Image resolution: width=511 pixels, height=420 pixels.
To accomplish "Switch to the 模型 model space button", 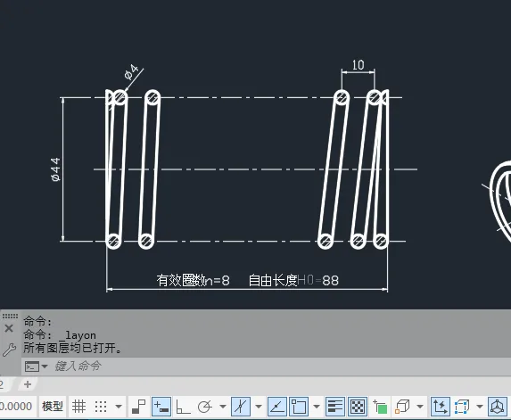I will [x=53, y=407].
